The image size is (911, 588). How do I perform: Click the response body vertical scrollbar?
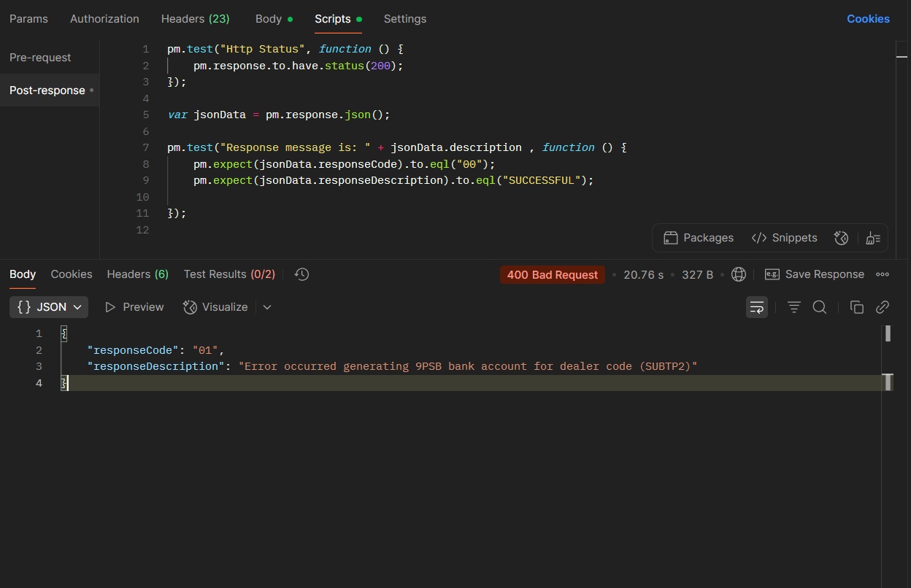coord(888,334)
